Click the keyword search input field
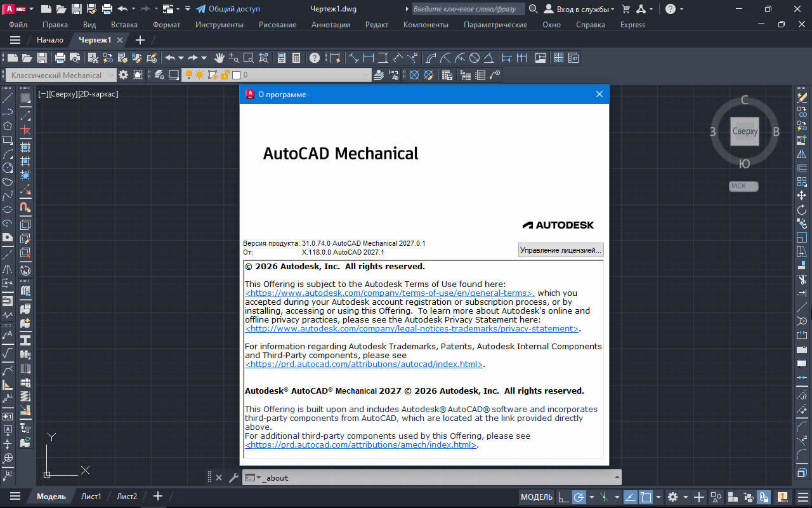The width and height of the screenshot is (812, 508). (x=468, y=9)
